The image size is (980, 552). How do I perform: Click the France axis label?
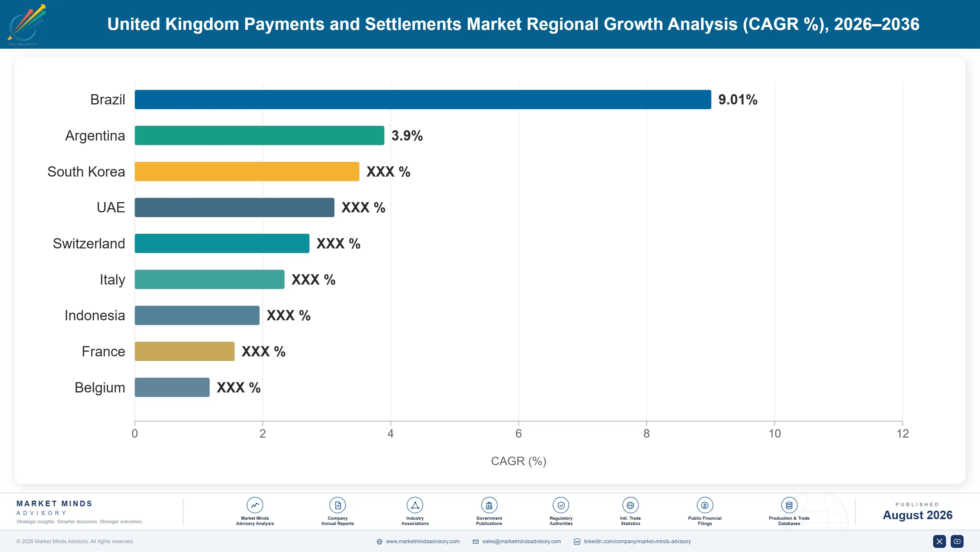coord(103,351)
